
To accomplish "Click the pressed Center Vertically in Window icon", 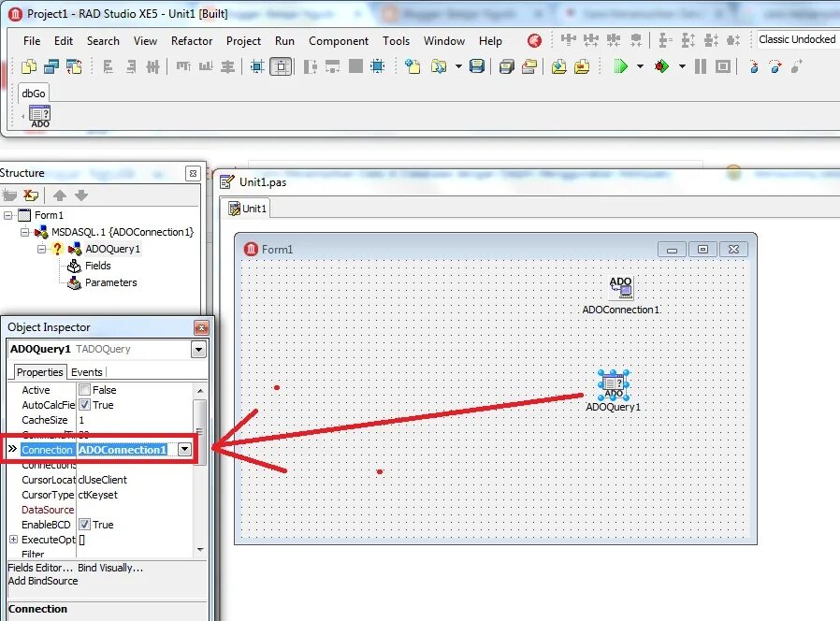I will tap(282, 66).
